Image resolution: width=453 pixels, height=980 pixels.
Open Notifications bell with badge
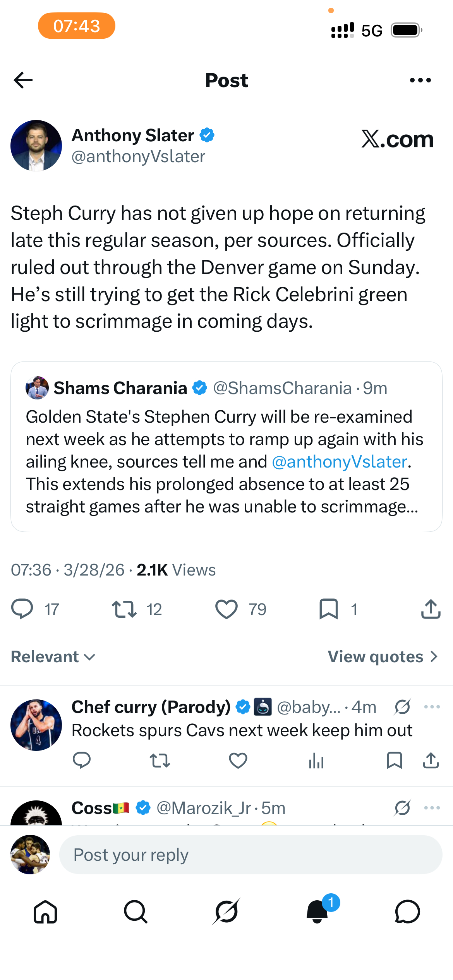317,912
